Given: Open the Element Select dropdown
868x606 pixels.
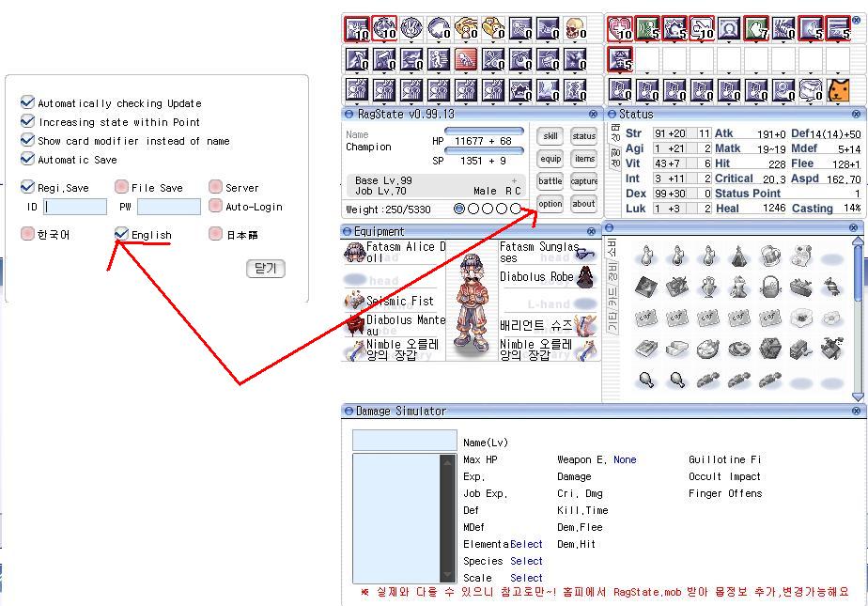Looking at the screenshot, I should coord(526,544).
